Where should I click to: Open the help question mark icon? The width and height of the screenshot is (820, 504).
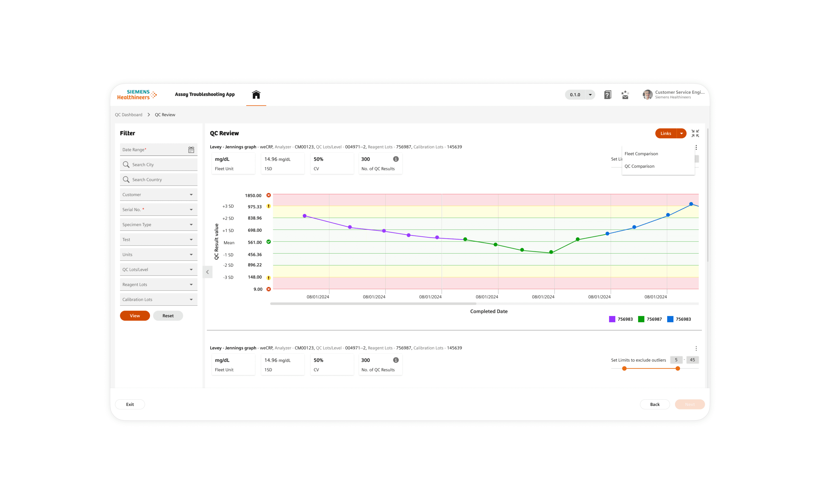tap(608, 95)
